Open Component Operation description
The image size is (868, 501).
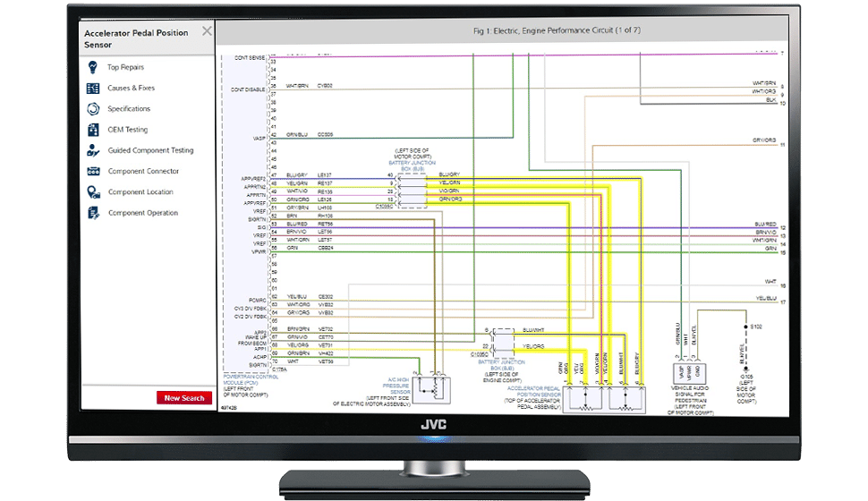tap(143, 213)
